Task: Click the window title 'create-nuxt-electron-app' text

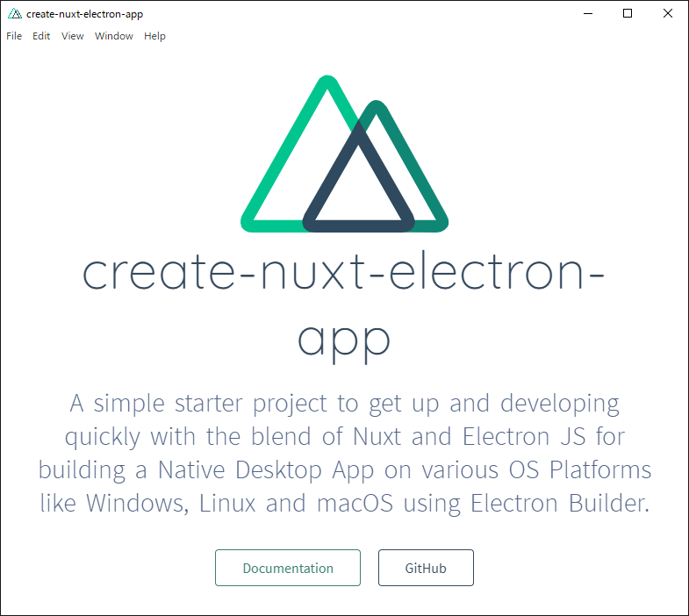Action: click(85, 14)
